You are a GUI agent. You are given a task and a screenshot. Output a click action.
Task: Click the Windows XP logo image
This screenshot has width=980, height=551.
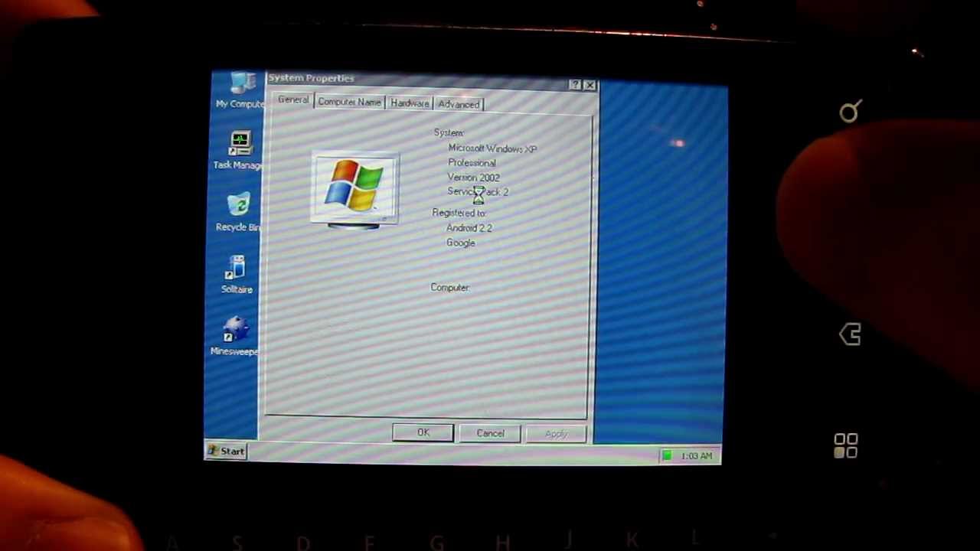(354, 192)
